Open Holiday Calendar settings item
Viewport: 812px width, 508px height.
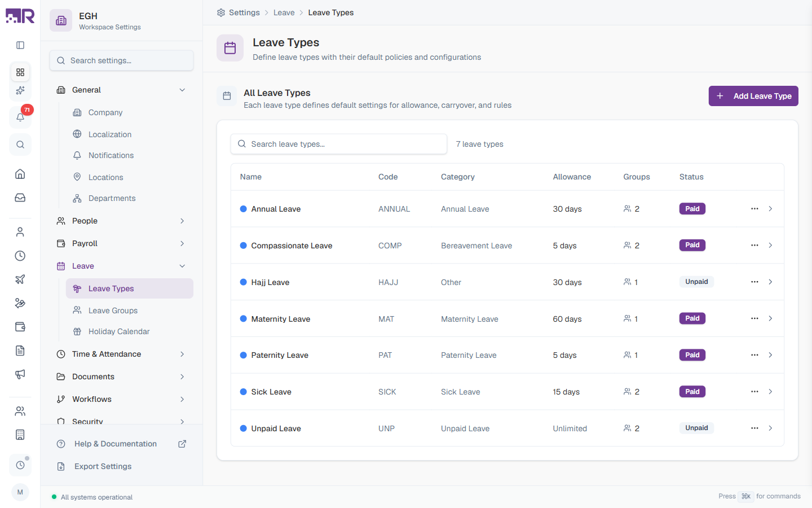pos(129,331)
